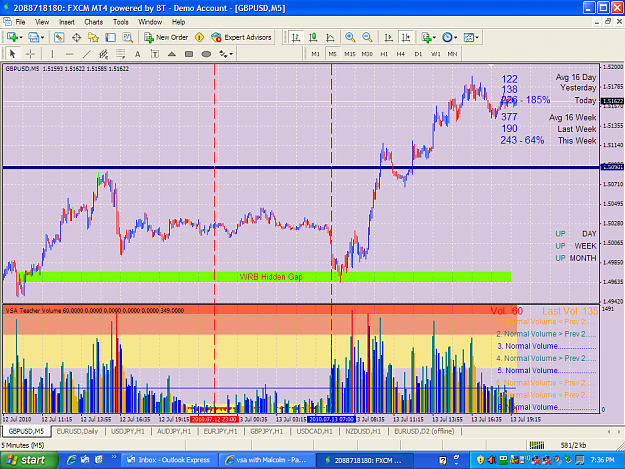Switch chart to Candlesticks mode
This screenshot has width=625, height=469.
point(313,37)
